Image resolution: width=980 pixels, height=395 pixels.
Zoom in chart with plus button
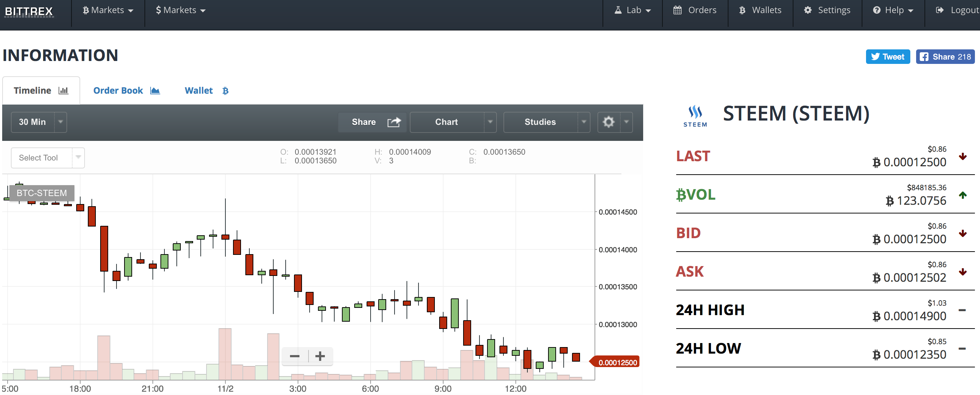point(320,356)
